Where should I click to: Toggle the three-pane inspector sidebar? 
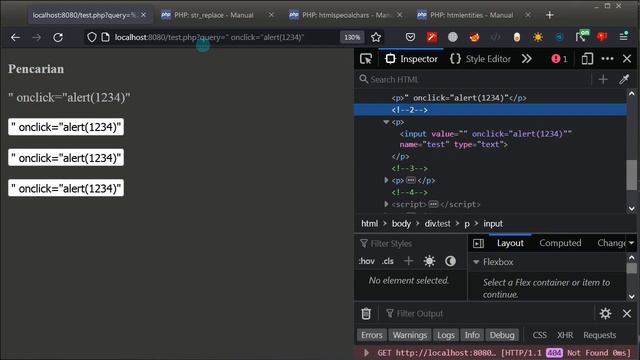478,244
